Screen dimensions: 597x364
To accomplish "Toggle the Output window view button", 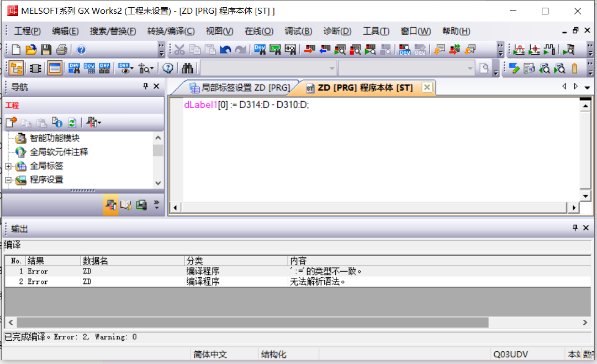I will tap(54, 68).
